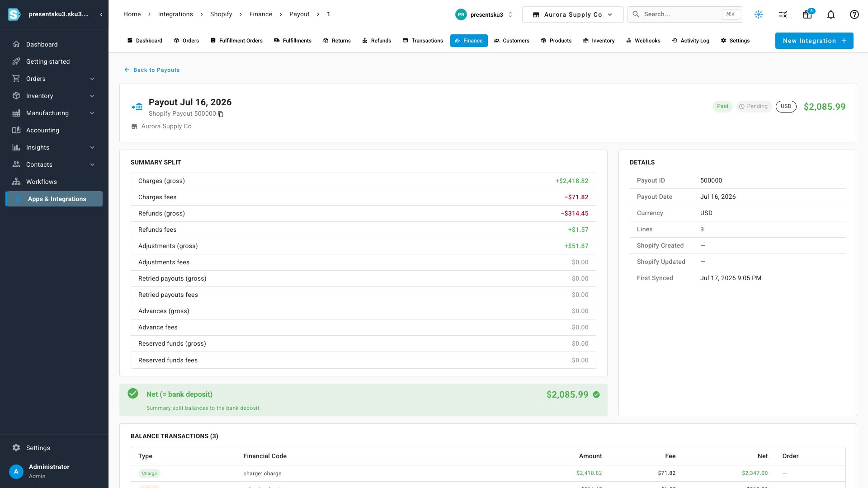Open the gift box updates icon
Image resolution: width=868 pixels, height=488 pixels.
click(x=807, y=14)
